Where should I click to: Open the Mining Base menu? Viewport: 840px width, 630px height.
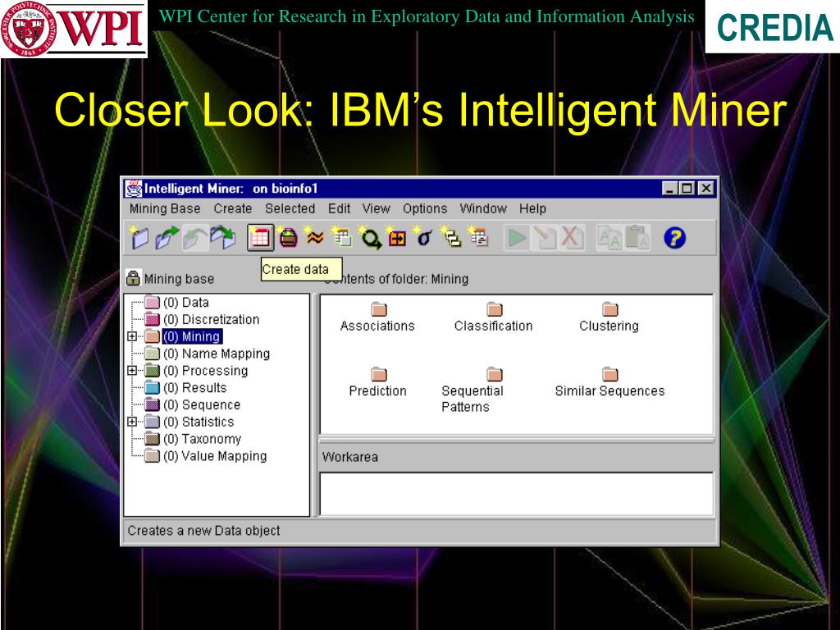[x=165, y=208]
